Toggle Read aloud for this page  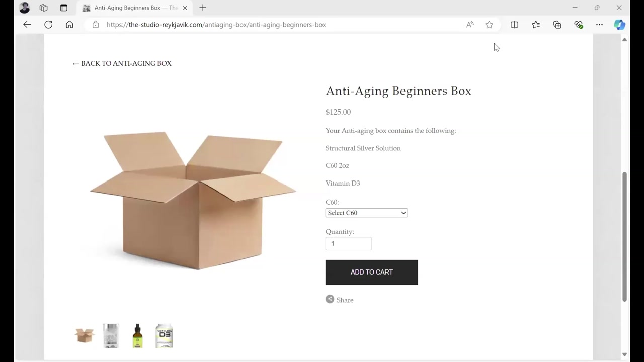(470, 25)
